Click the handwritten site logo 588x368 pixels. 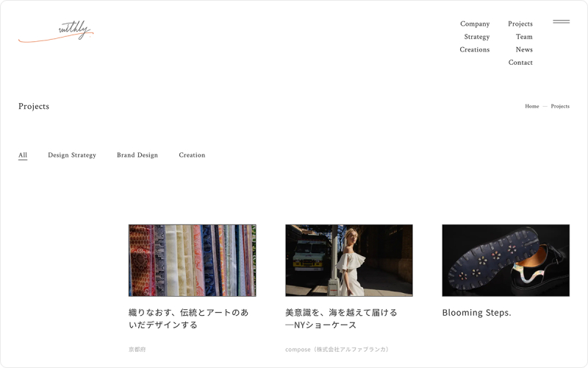click(57, 32)
